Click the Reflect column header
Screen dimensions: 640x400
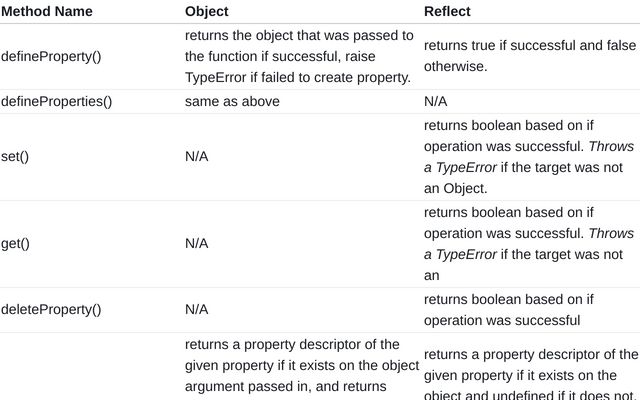tap(447, 12)
